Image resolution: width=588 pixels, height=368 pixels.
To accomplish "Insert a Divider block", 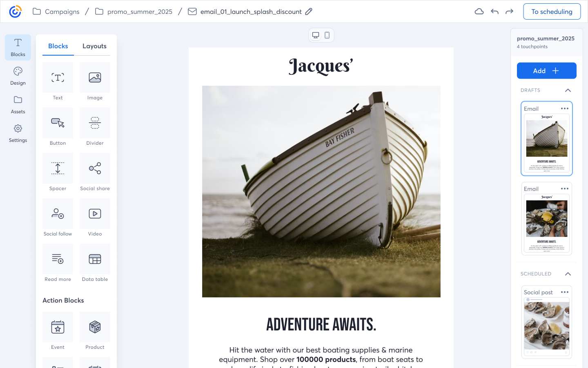I will click(x=95, y=123).
